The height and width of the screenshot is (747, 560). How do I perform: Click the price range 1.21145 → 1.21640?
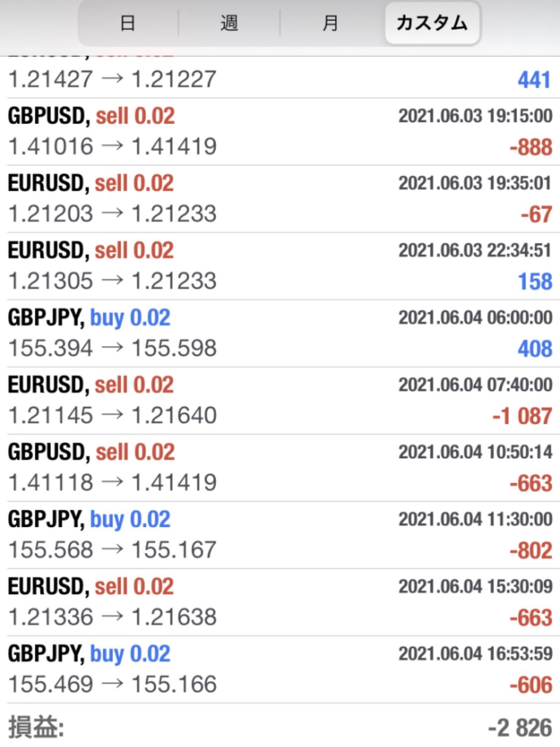112,415
